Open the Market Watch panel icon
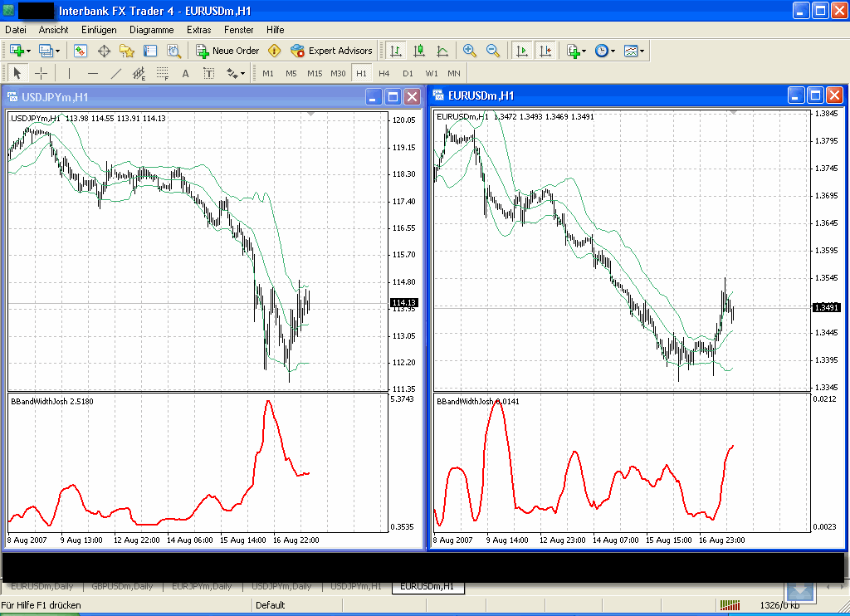850x616 pixels. pyautogui.click(x=81, y=51)
